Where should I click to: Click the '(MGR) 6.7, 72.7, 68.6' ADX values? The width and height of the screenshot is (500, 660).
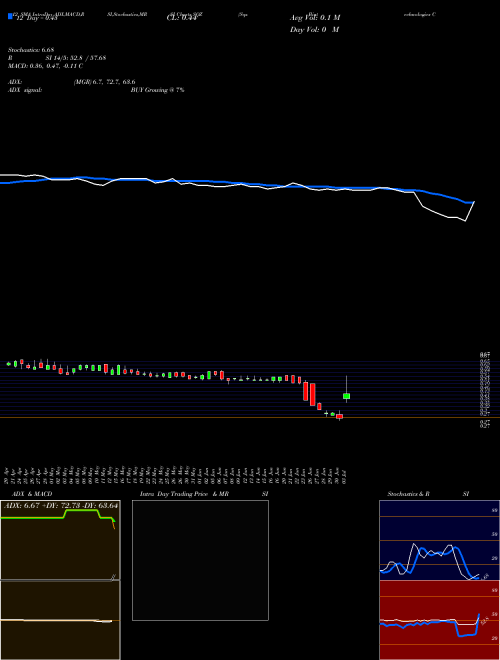(104, 82)
